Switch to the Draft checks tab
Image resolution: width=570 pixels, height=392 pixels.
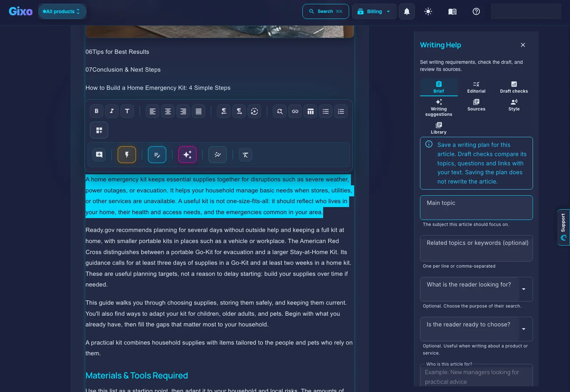pyautogui.click(x=514, y=87)
